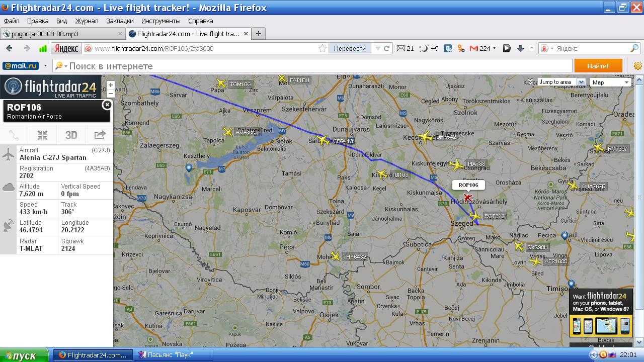The height and width of the screenshot is (362, 644).
Task: Select aircraft FAT1BU on the map
Action: pos(282,79)
